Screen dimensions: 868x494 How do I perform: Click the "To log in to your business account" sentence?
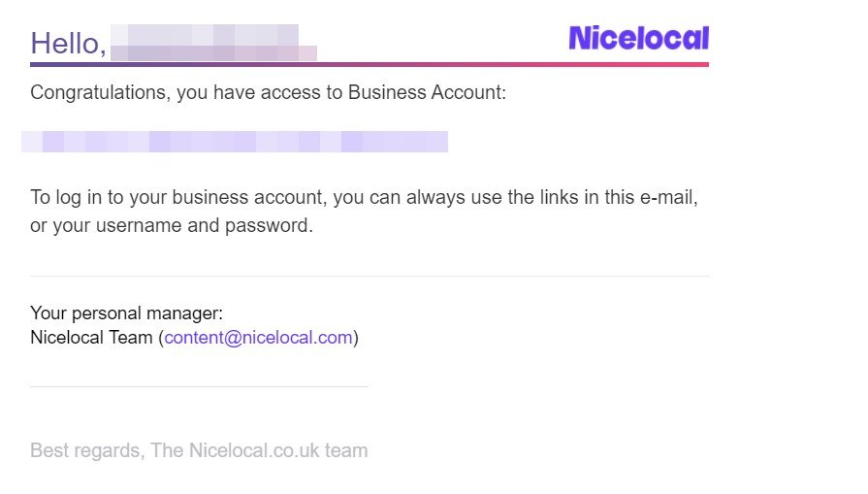tap(364, 197)
